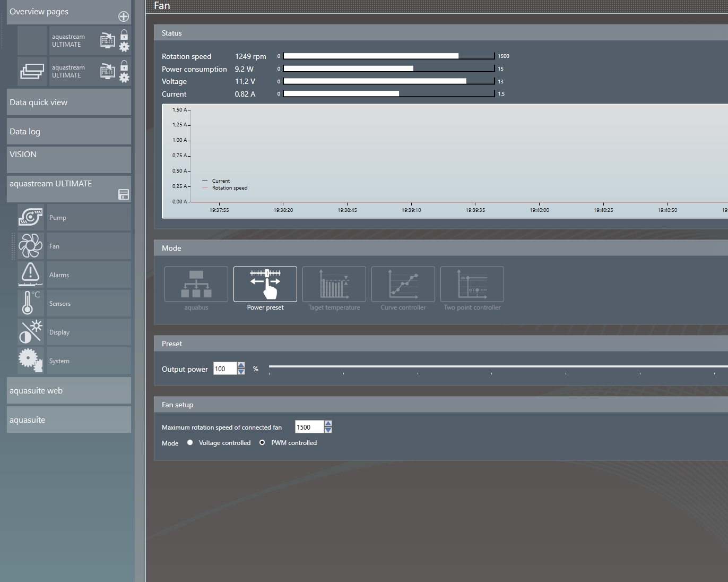Screen dimensions: 728x582
Task: Click the blank thumbnail of upper overview page
Action: [x=32, y=40]
